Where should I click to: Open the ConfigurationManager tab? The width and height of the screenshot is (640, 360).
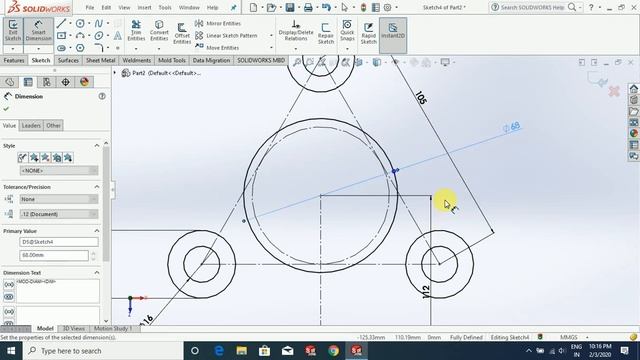click(x=47, y=82)
